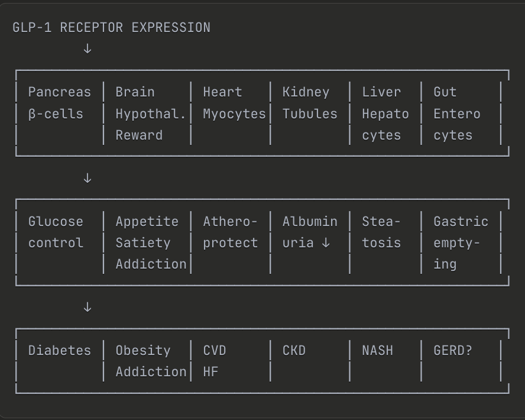The width and height of the screenshot is (525, 420).
Task: Select the Appetite text
Action: 147,221
